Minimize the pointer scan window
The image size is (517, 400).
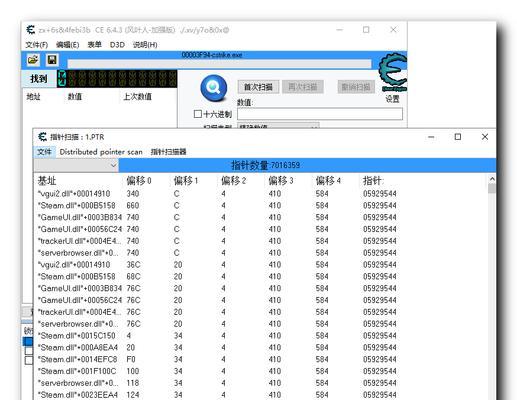pos(431,137)
